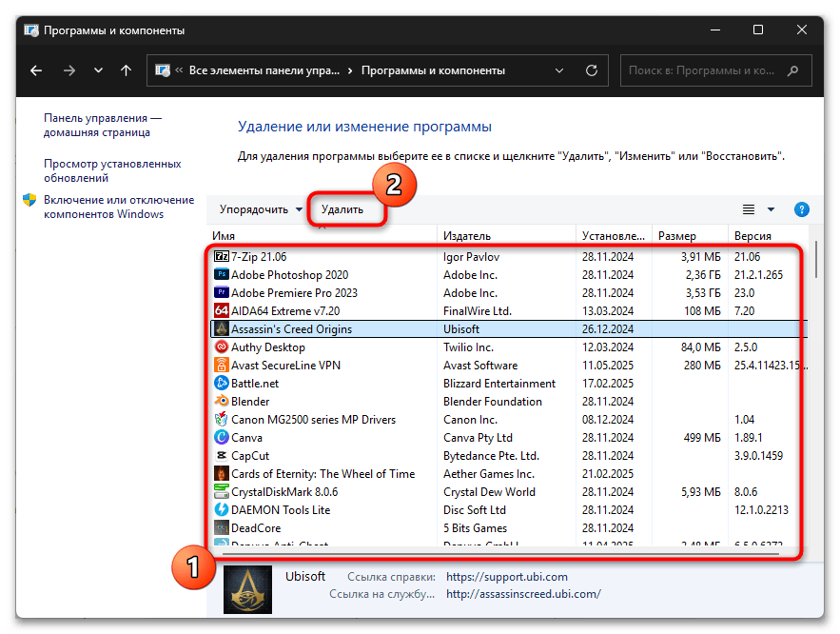Sort by the Издатель column header
Screen dimensions: 840x634
pos(506,236)
